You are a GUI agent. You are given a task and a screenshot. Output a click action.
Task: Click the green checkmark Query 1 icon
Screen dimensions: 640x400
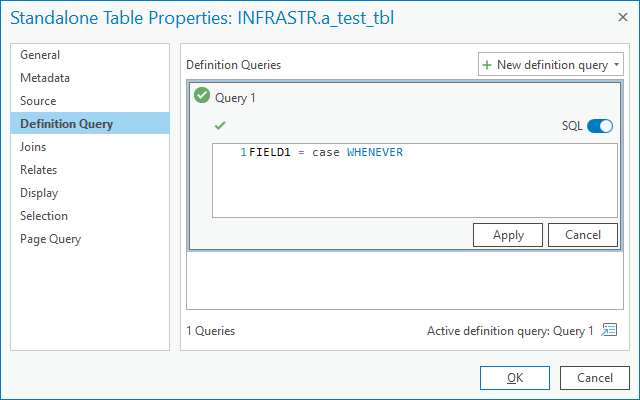tap(202, 97)
